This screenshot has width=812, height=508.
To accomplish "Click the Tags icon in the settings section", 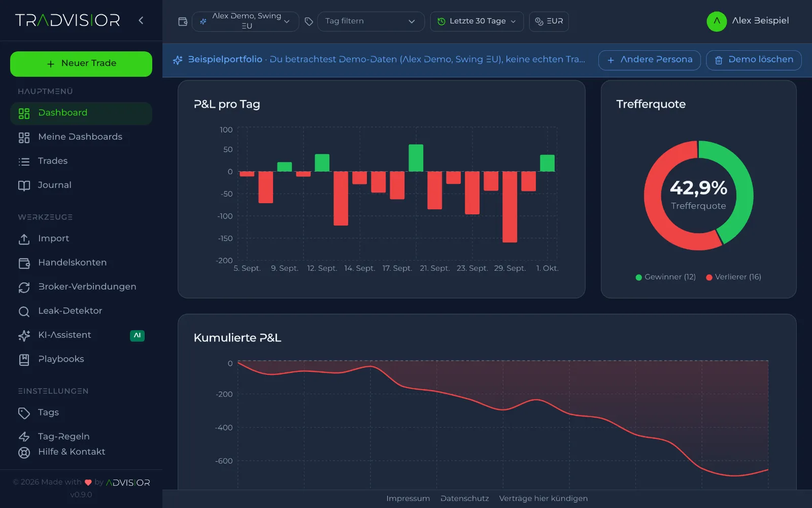I will 24,413.
